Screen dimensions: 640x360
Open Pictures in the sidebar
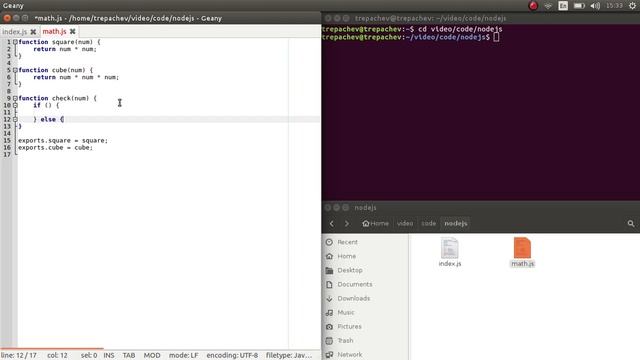pyautogui.click(x=349, y=327)
